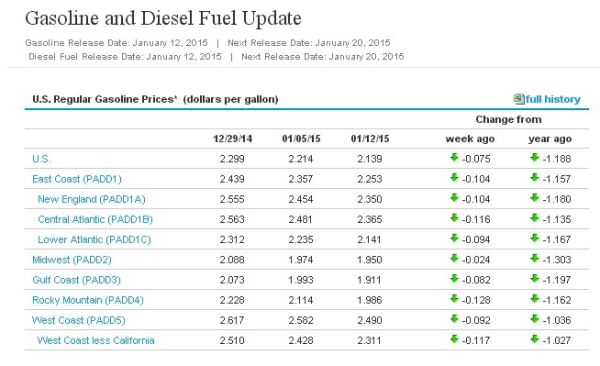The image size is (600, 366).
Task: Click green down arrow in U.S. year-ago column
Action: 535,157
